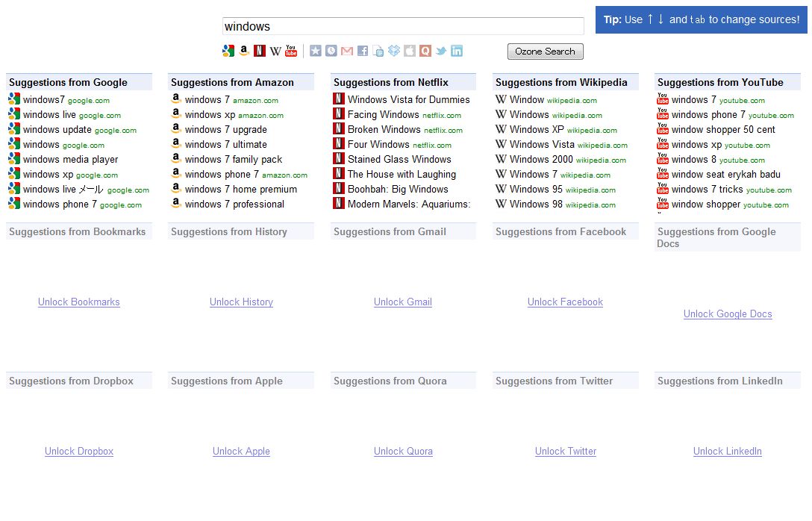Select the Google source icon under search box

click(228, 51)
